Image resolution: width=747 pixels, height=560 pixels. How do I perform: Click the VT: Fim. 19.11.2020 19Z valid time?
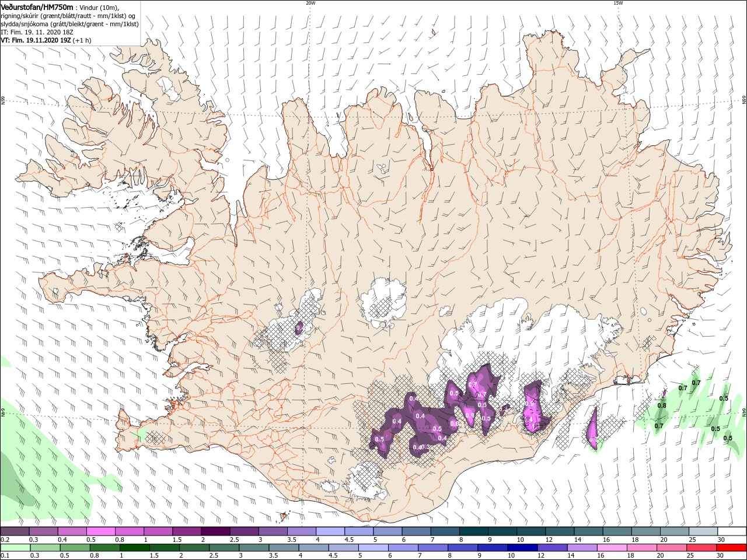[x=36, y=40]
